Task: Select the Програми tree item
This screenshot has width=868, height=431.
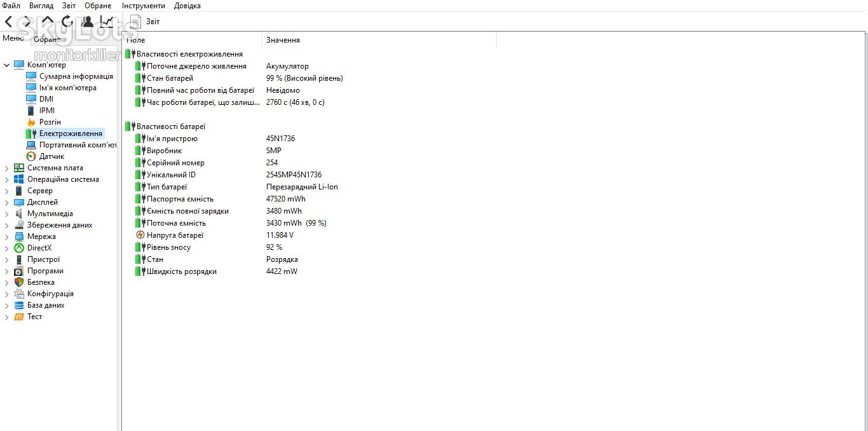Action: (45, 271)
